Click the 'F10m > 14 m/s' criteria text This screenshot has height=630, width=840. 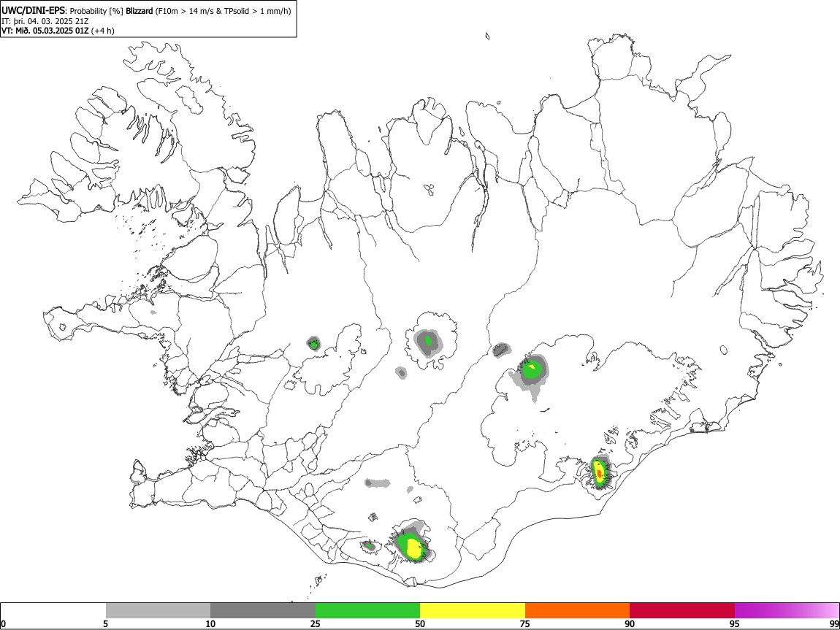pyautogui.click(x=184, y=11)
